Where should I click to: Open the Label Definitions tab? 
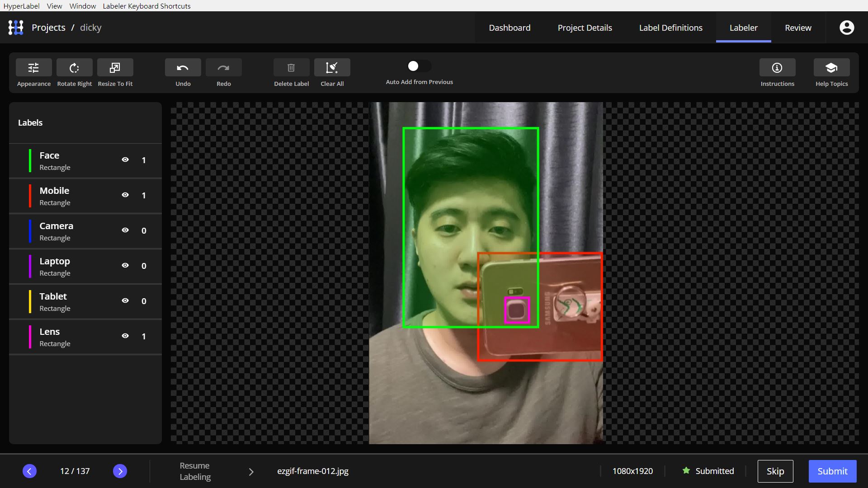coord(670,28)
